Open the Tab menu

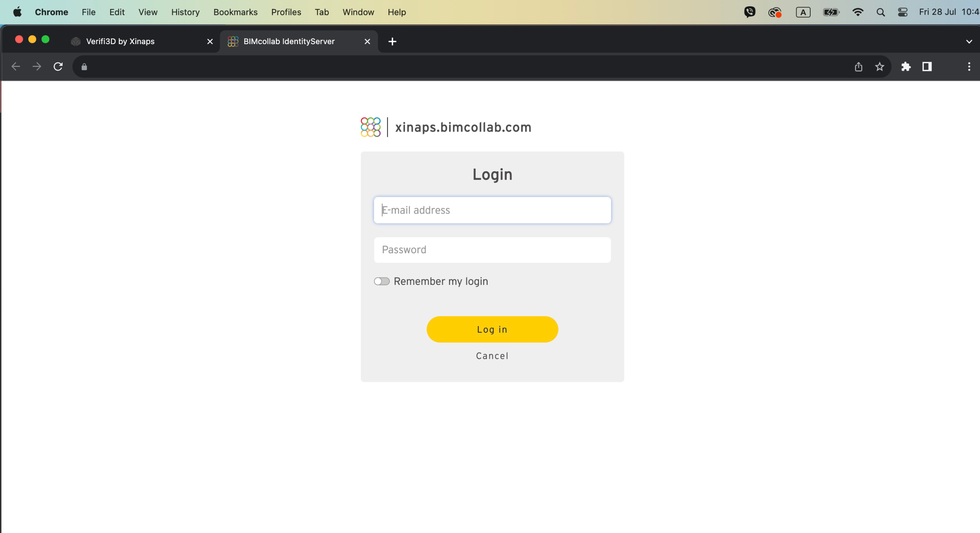click(x=322, y=12)
